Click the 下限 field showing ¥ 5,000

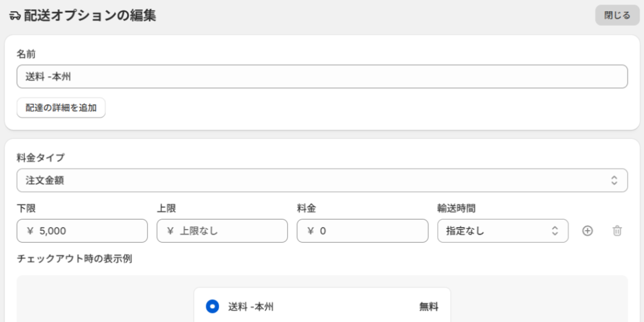[x=82, y=231]
